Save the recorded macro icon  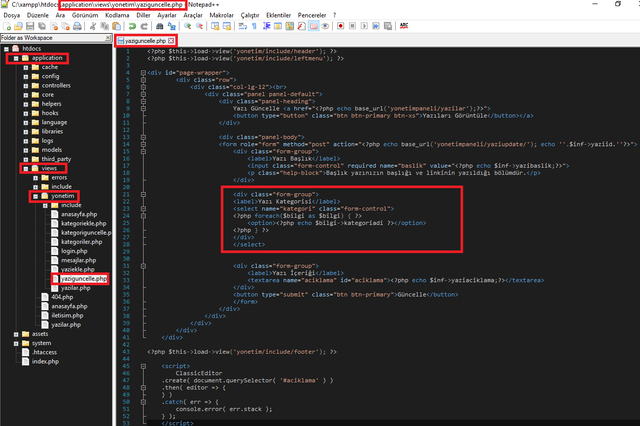(x=388, y=26)
